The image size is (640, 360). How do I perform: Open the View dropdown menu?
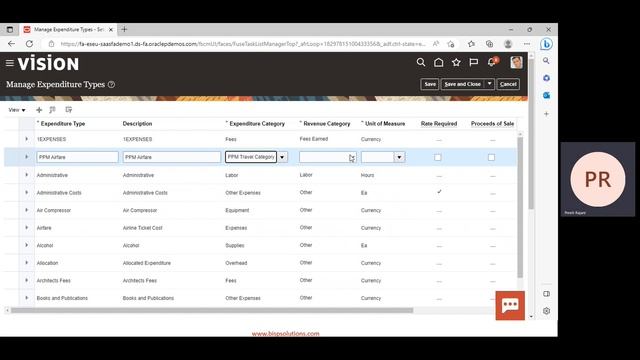click(17, 110)
